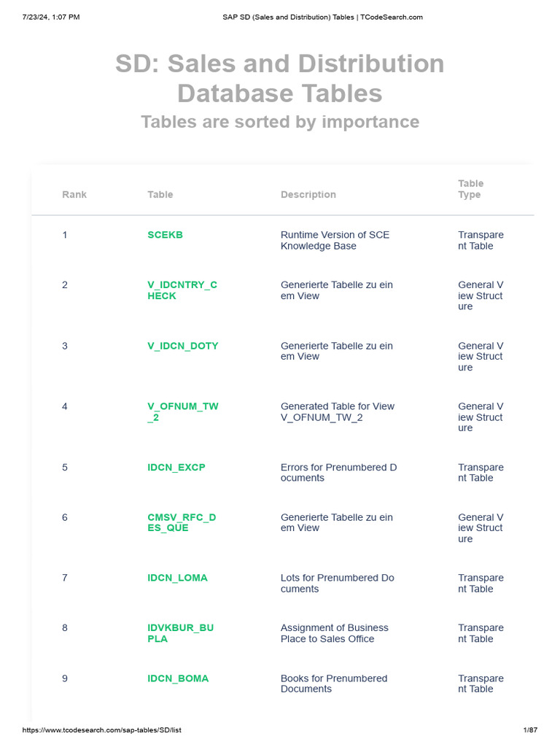
Task: Click the "Tables are sorted by importance" subtitle
Action: pyautogui.click(x=280, y=122)
